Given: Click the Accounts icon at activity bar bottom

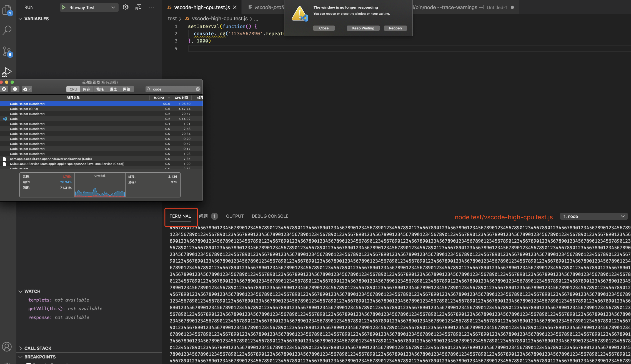Looking at the screenshot, I should (x=7, y=347).
